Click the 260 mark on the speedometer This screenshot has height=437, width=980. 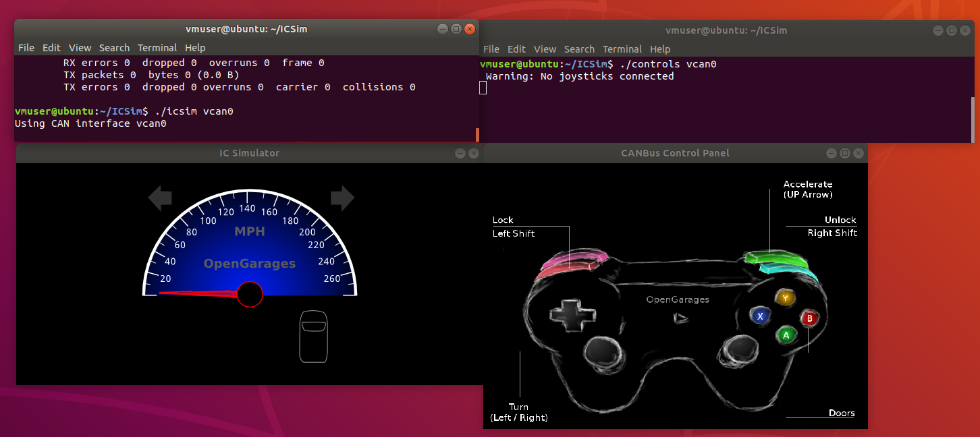point(332,278)
